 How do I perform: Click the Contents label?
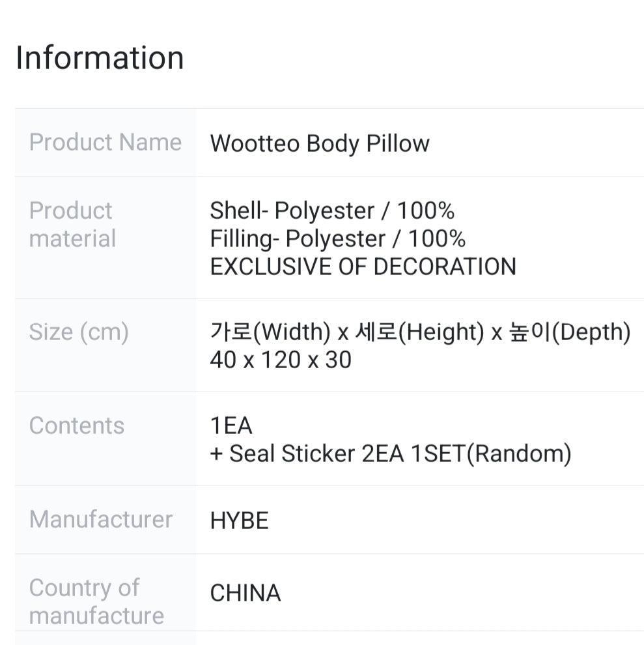point(77,425)
